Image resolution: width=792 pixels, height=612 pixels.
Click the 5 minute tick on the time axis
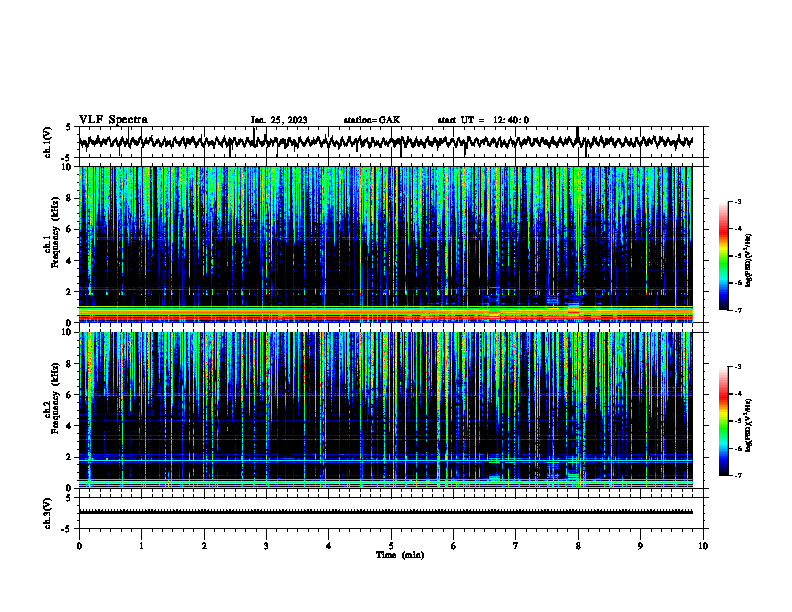coord(391,546)
